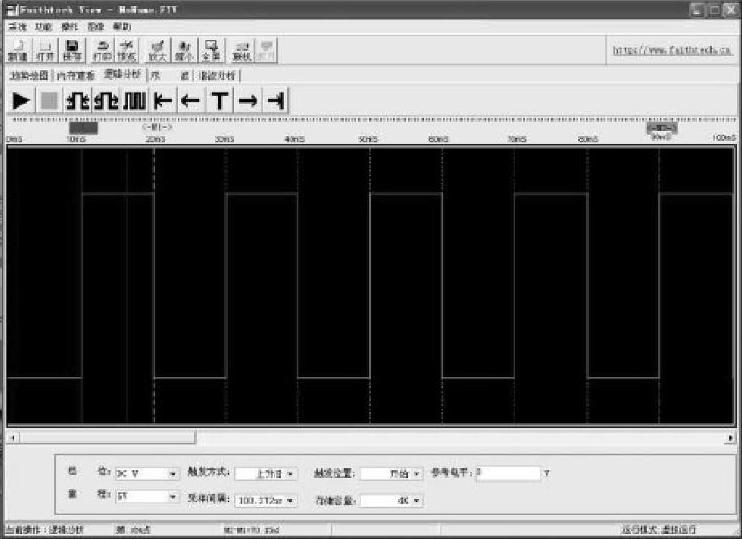Click the Play run button
742x539 pixels.
(20, 100)
